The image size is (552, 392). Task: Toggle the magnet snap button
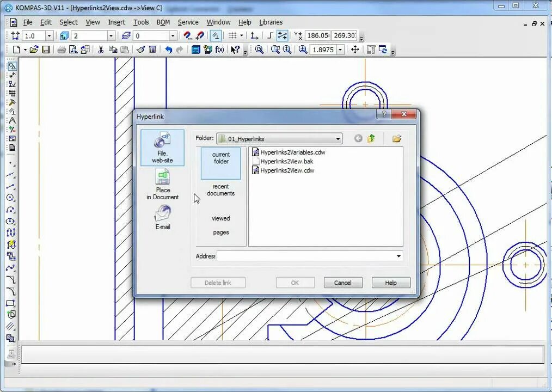click(x=188, y=35)
